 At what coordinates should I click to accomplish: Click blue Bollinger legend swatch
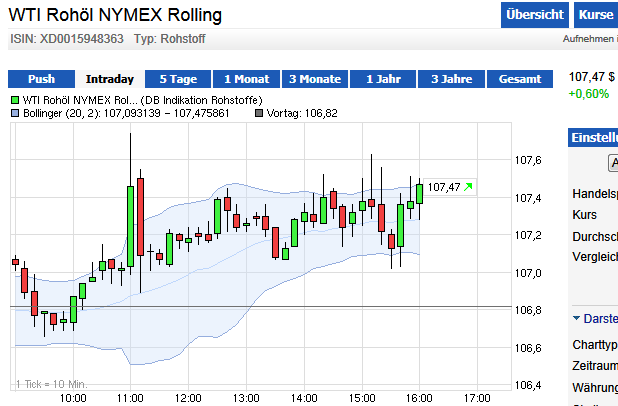coord(15,114)
